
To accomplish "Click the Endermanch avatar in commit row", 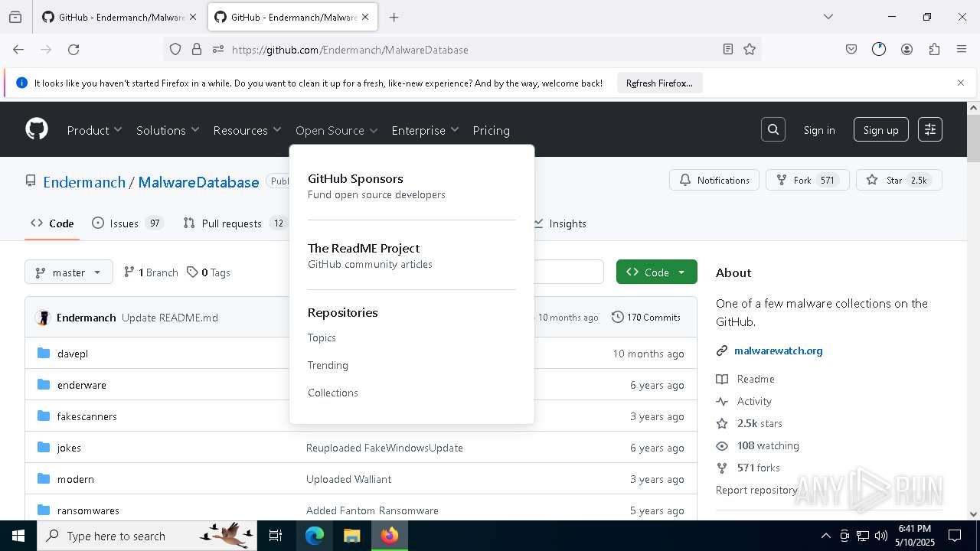I will pyautogui.click(x=43, y=318).
